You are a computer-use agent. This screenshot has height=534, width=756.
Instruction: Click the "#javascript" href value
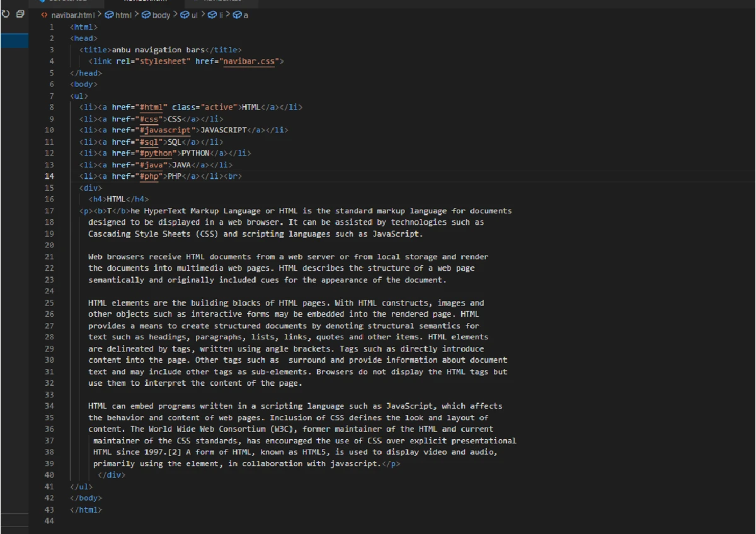[165, 130]
